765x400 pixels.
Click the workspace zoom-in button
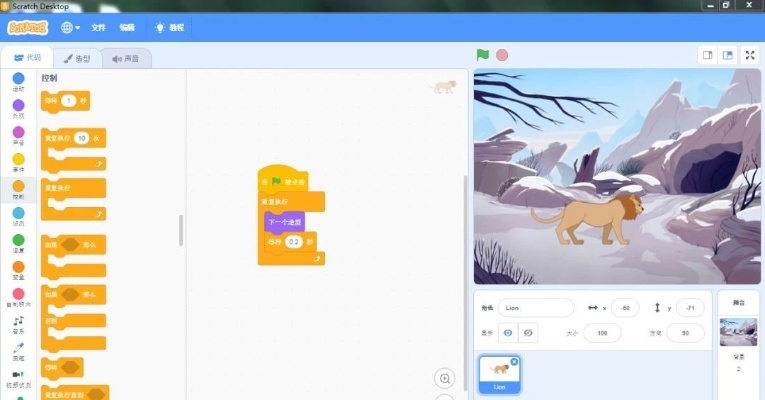point(444,379)
